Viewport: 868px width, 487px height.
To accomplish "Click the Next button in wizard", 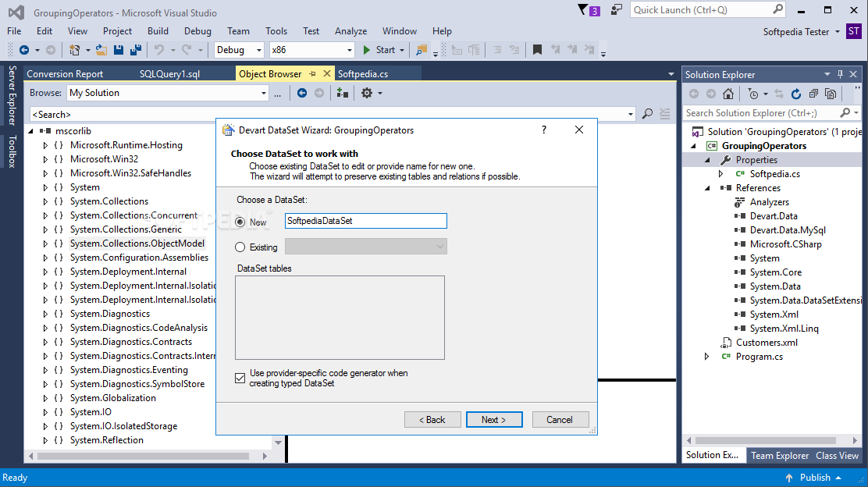I will [x=494, y=419].
